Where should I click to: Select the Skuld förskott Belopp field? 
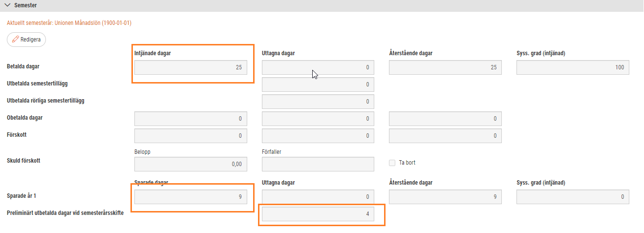[x=191, y=164]
